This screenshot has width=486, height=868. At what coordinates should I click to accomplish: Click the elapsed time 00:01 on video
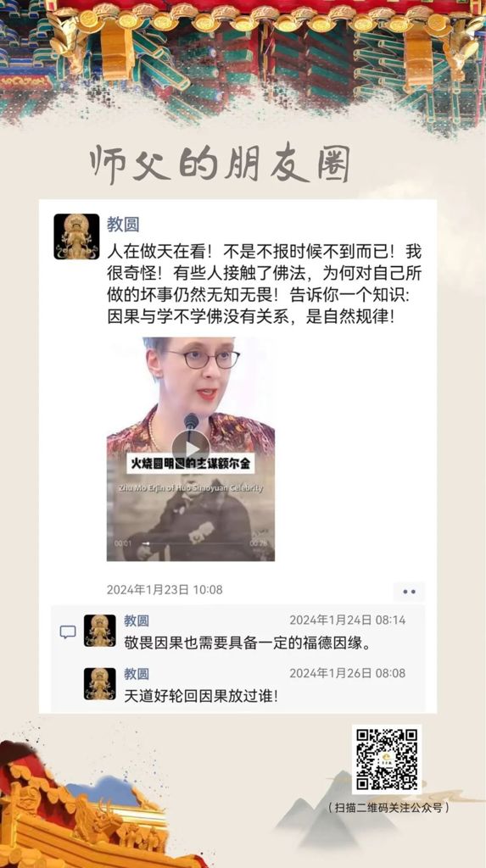(x=123, y=543)
